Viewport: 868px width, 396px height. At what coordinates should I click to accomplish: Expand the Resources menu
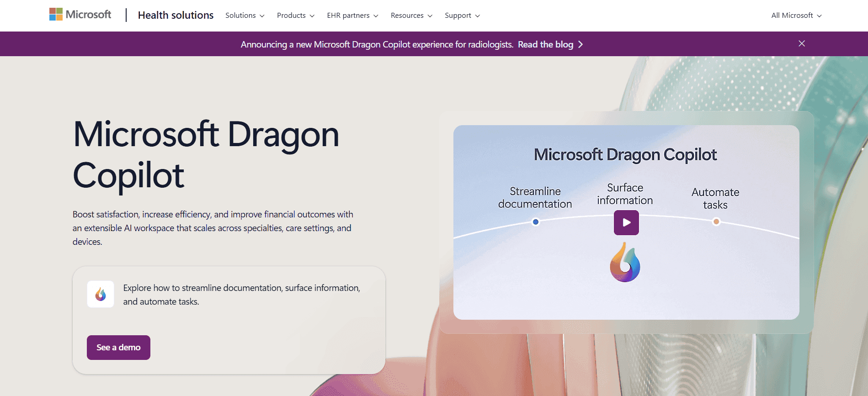[411, 16]
